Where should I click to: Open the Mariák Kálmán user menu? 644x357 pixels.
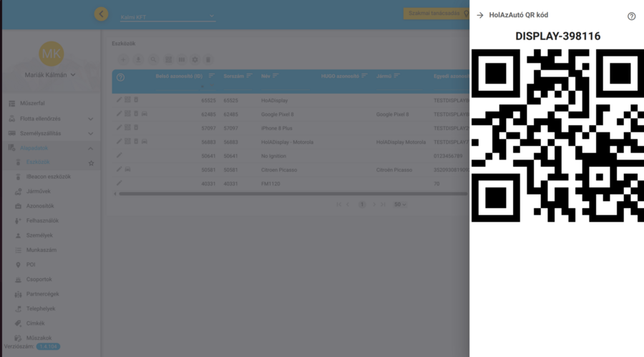[50, 75]
